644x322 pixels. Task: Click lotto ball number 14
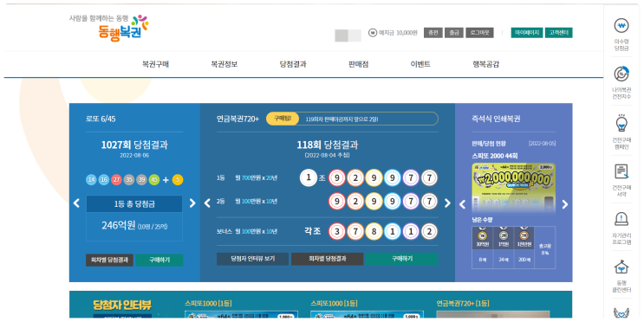91,180
